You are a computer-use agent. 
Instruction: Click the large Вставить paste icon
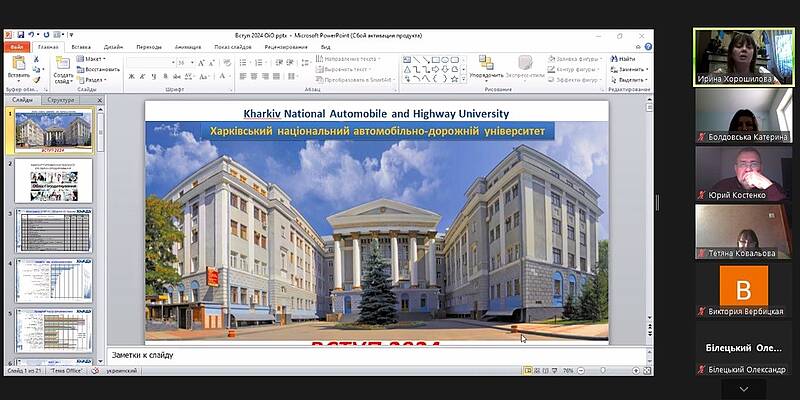(18, 63)
